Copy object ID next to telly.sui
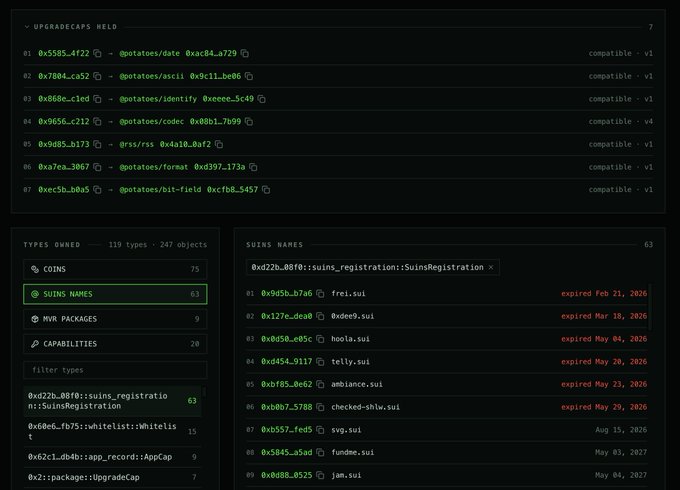The width and height of the screenshot is (680, 490). (320, 362)
